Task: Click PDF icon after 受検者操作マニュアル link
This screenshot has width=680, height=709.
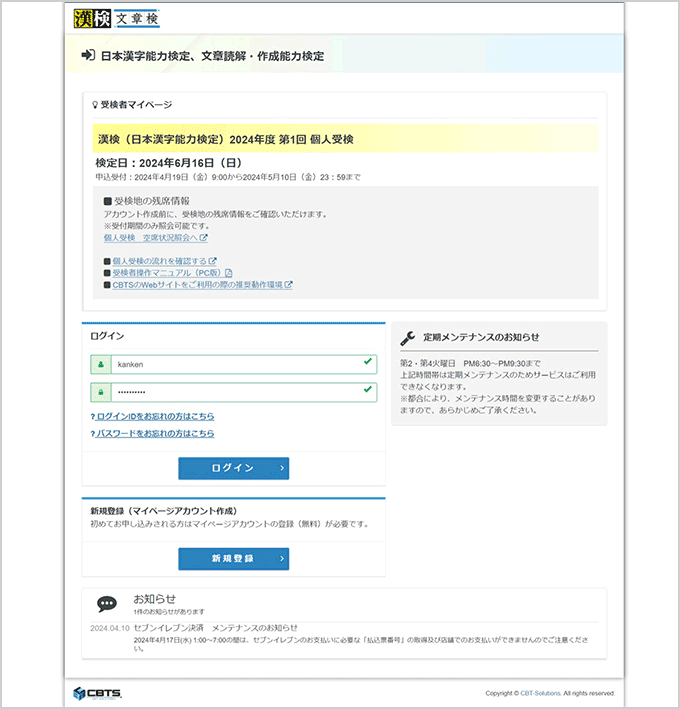Action: (x=229, y=273)
